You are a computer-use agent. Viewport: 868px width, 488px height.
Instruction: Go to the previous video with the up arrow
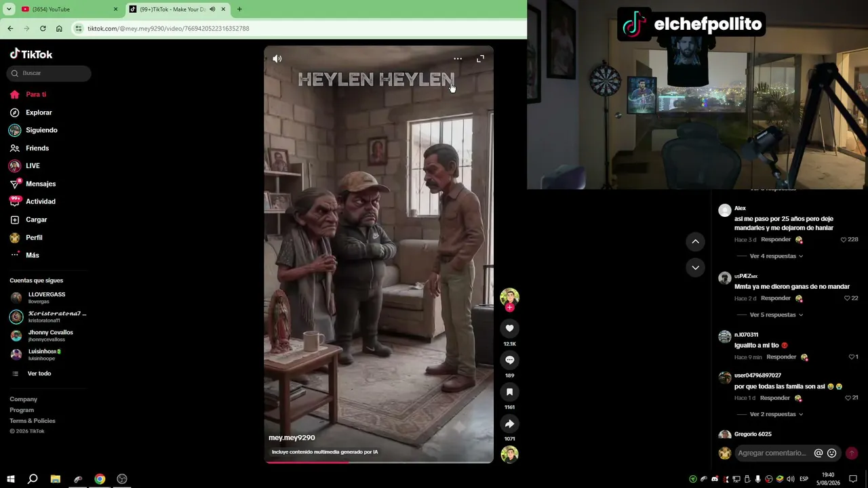695,241
